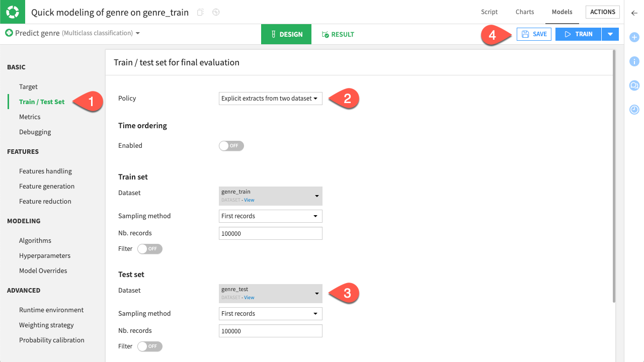Enable the Time ordering toggle
This screenshot has height=362, width=644.
click(231, 145)
